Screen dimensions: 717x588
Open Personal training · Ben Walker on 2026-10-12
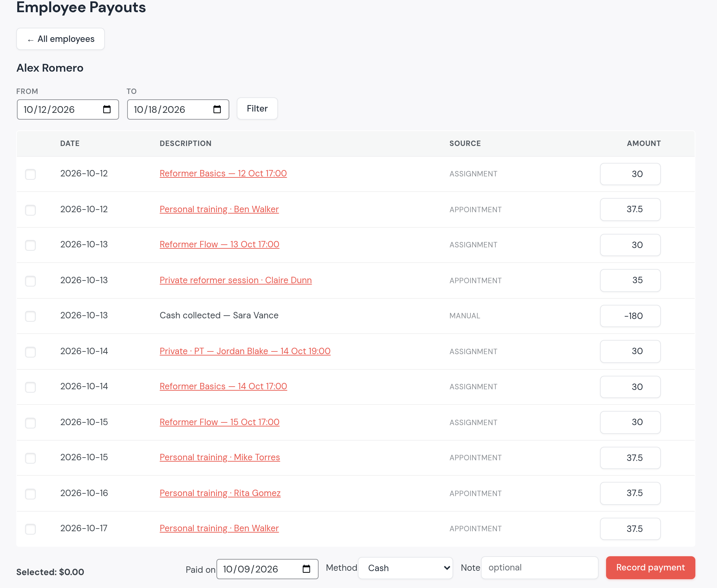tap(219, 209)
